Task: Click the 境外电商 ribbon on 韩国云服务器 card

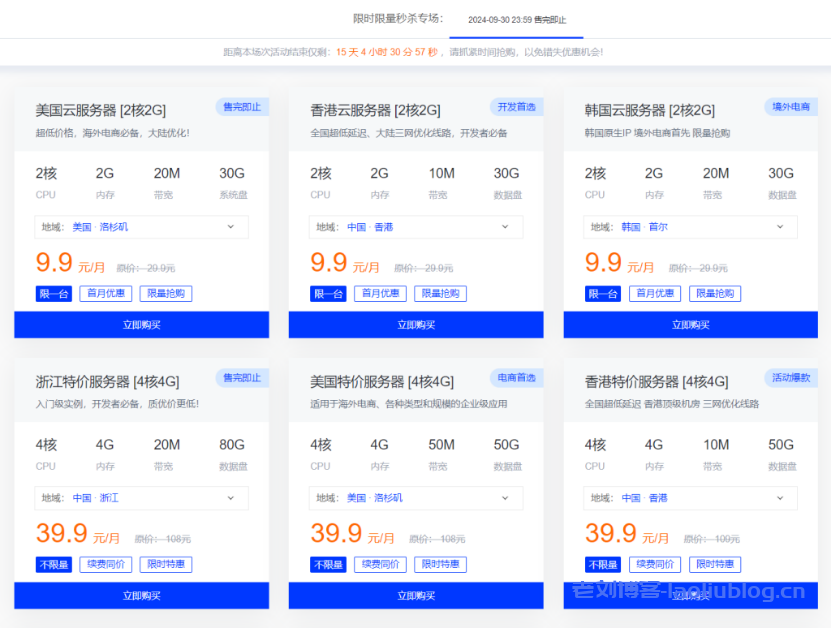Action: click(x=790, y=106)
